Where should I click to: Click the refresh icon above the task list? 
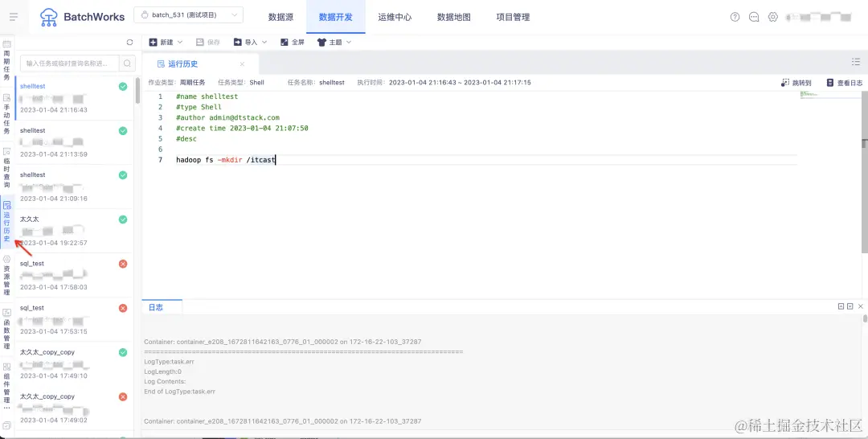tap(129, 42)
